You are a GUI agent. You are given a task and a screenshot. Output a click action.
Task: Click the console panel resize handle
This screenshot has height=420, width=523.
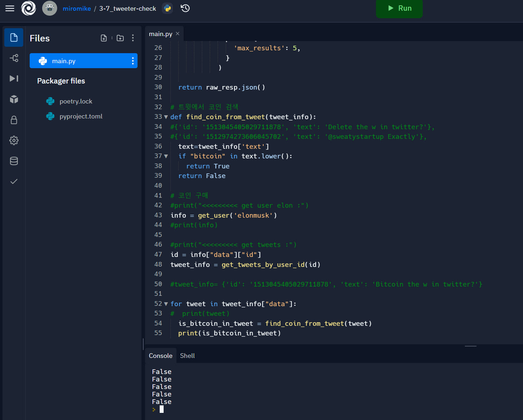470,346
